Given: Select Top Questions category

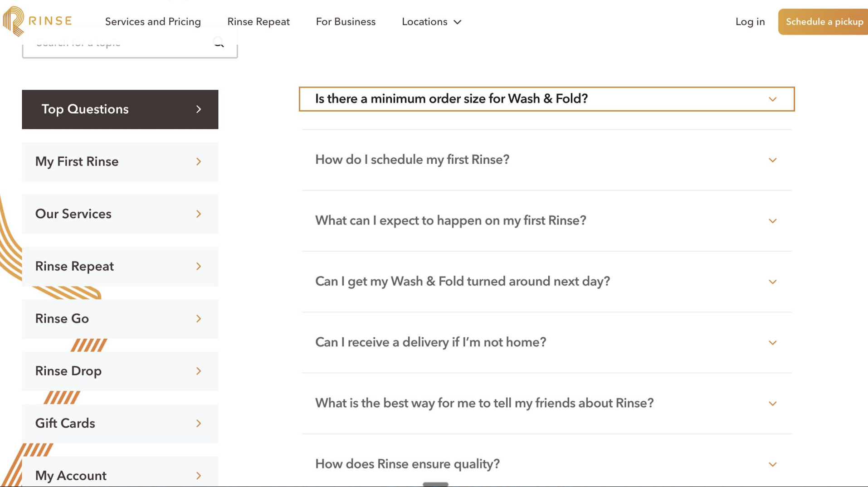Looking at the screenshot, I should (120, 109).
